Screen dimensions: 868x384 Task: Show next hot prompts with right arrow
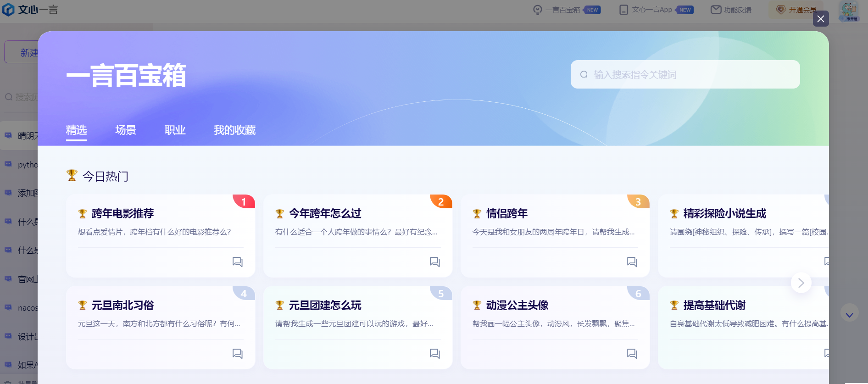(801, 283)
